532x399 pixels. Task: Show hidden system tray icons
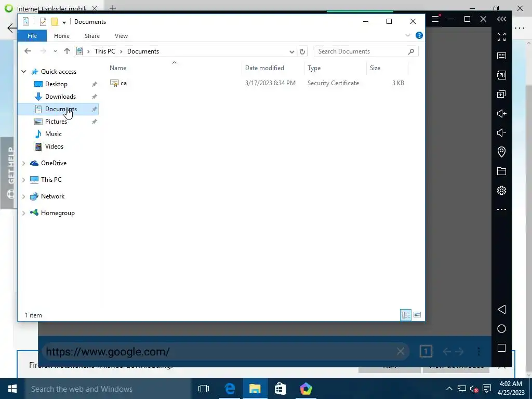click(449, 389)
